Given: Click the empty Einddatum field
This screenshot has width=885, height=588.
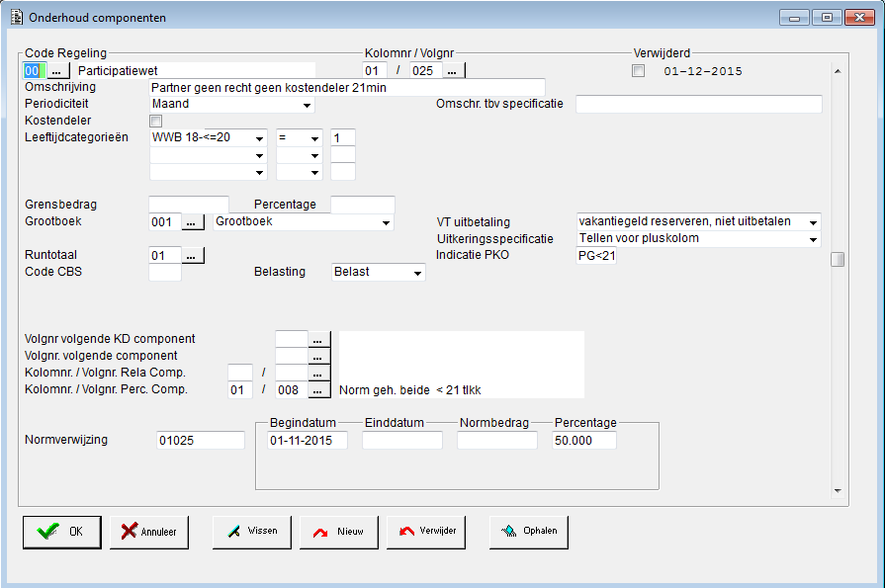Looking at the screenshot, I should tap(401, 440).
